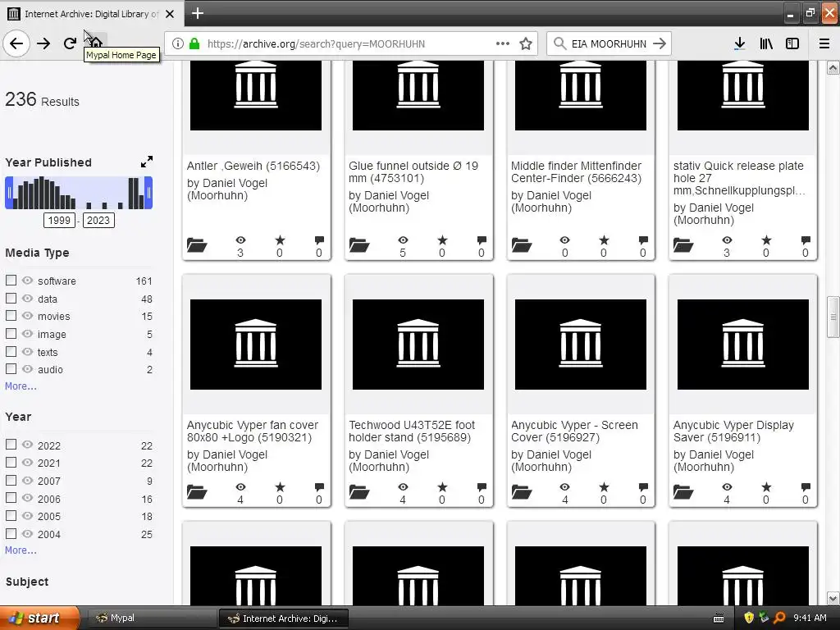The height and width of the screenshot is (630, 840).
Task: Open a new tab with the plus button
Action: 198,13
